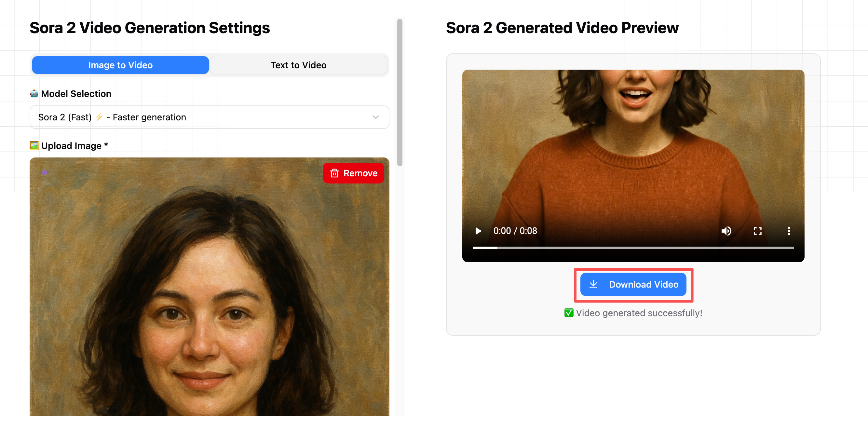The width and height of the screenshot is (868, 421).
Task: Click green checkmark beside success message
Action: pyautogui.click(x=569, y=313)
